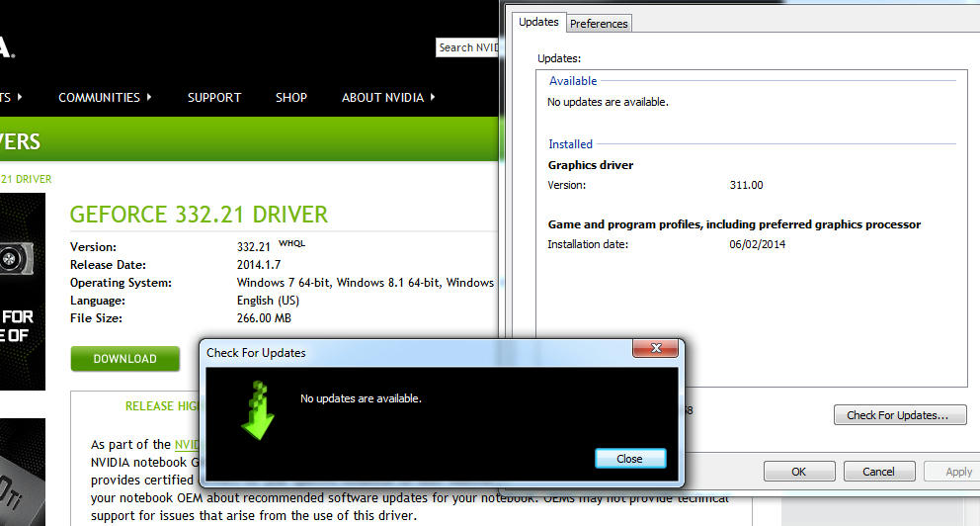Confirm with the OK button
The width and height of the screenshot is (980, 526).
(799, 472)
